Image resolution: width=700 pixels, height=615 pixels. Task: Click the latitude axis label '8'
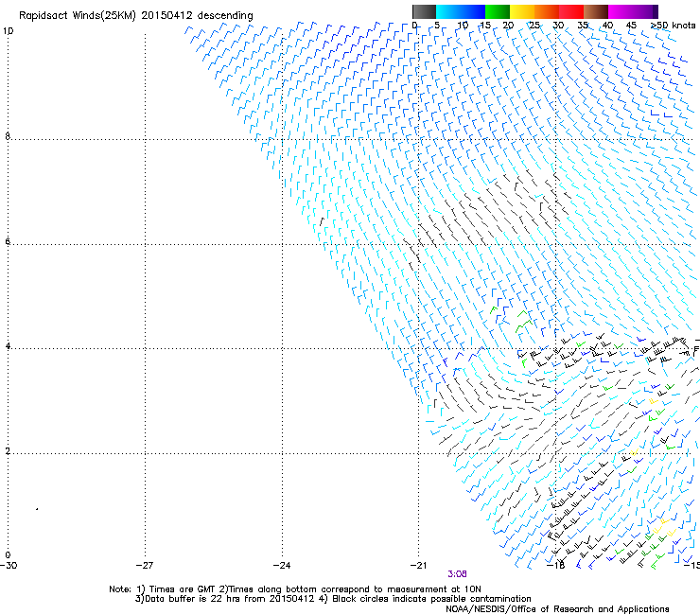click(8, 136)
